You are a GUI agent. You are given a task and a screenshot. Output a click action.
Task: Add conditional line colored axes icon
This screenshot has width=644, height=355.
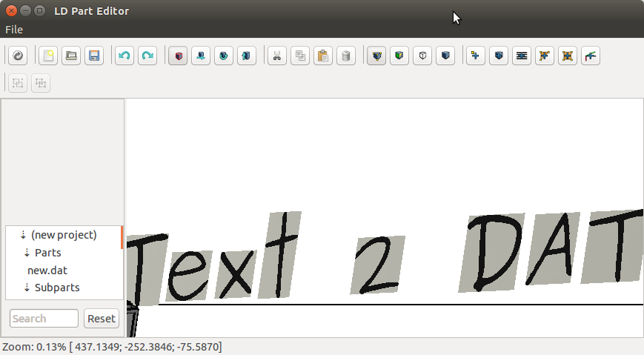coord(591,56)
